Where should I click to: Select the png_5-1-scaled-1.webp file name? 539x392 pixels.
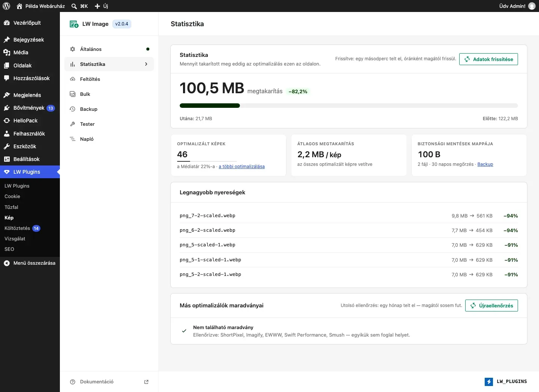(210, 260)
